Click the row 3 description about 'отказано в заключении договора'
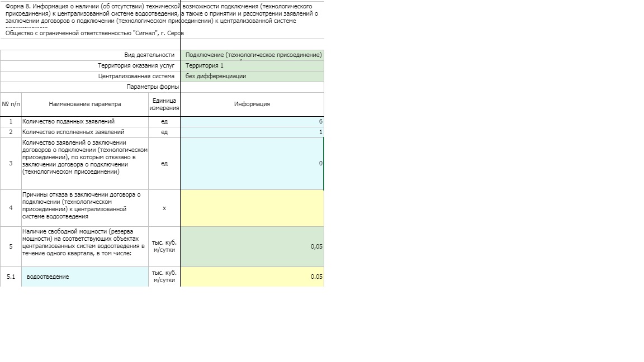The height and width of the screenshot is (362, 644). [x=85, y=157]
